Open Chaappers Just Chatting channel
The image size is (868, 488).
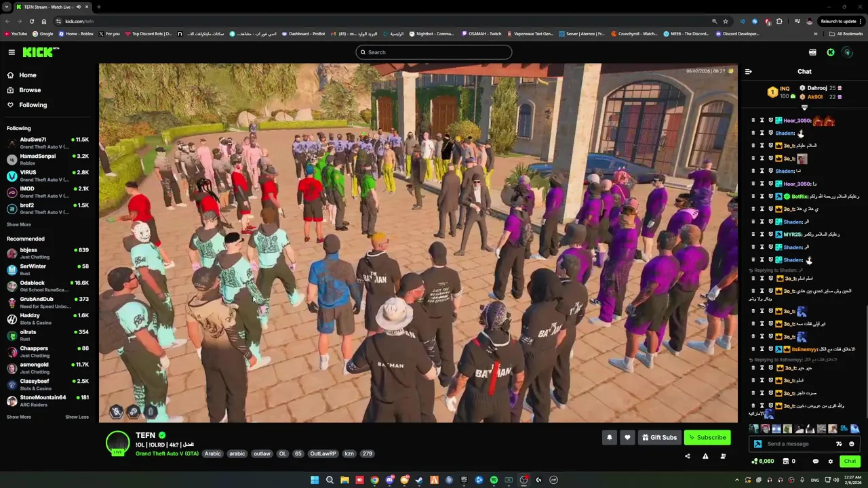pos(47,351)
